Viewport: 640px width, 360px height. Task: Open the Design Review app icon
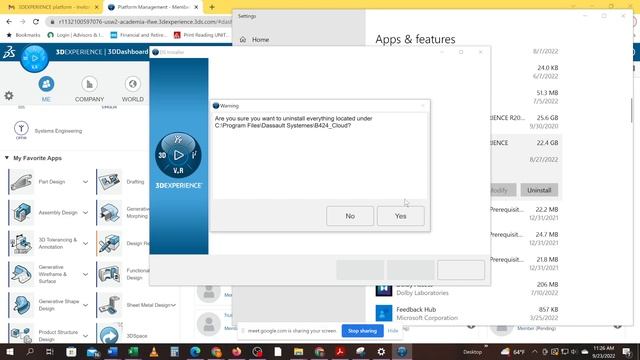[109, 243]
